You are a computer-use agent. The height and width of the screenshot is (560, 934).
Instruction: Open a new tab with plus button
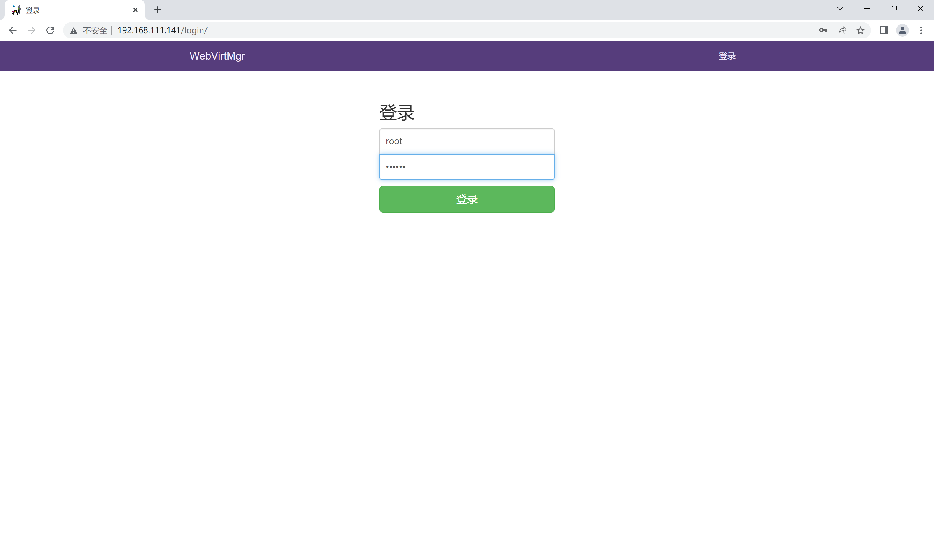click(158, 10)
